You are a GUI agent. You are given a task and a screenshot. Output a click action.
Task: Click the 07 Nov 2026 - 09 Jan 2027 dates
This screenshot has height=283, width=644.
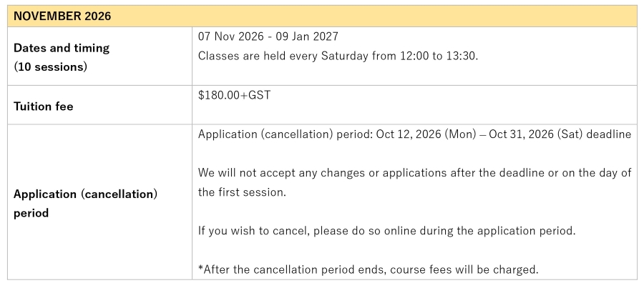point(268,36)
